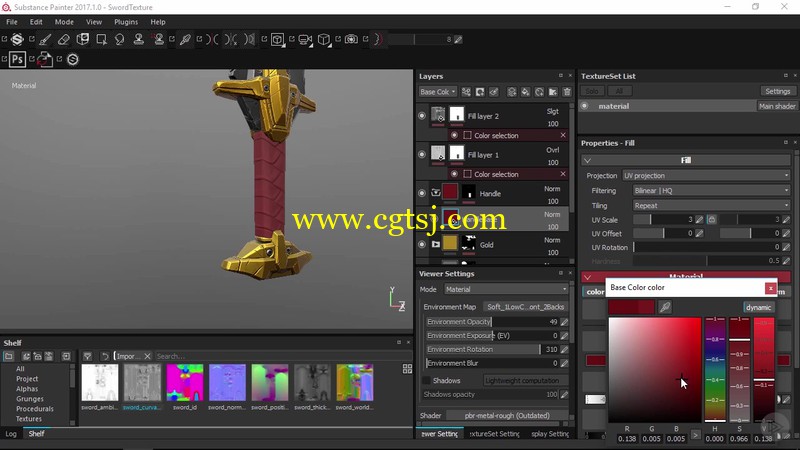Open the camera render screenshot icon
The height and width of the screenshot is (450, 800).
click(351, 39)
